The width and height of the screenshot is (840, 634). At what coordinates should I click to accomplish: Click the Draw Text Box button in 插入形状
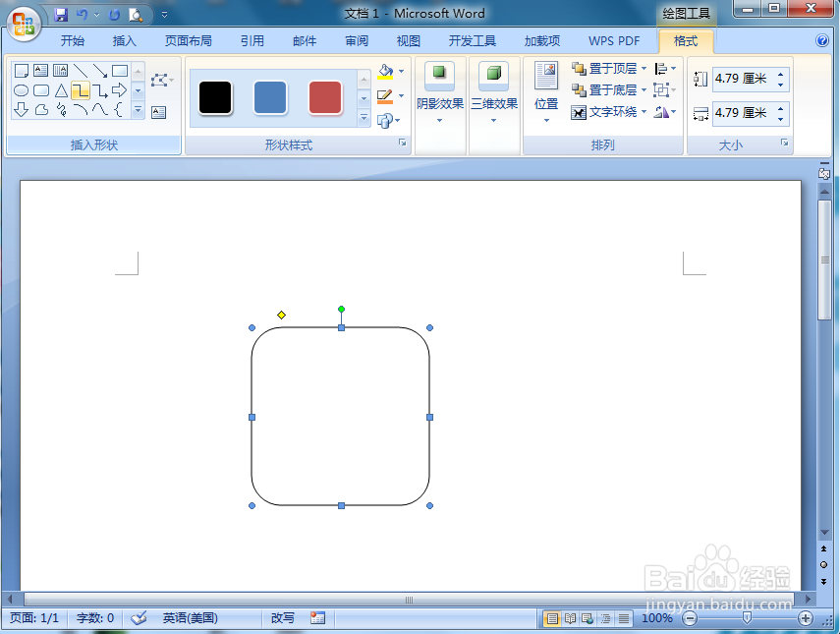click(158, 112)
